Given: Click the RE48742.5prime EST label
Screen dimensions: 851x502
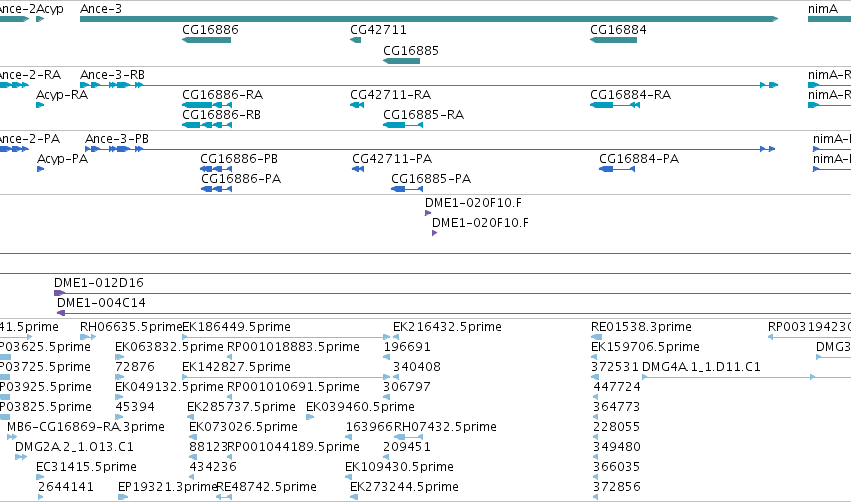Looking at the screenshot, I should [266, 487].
